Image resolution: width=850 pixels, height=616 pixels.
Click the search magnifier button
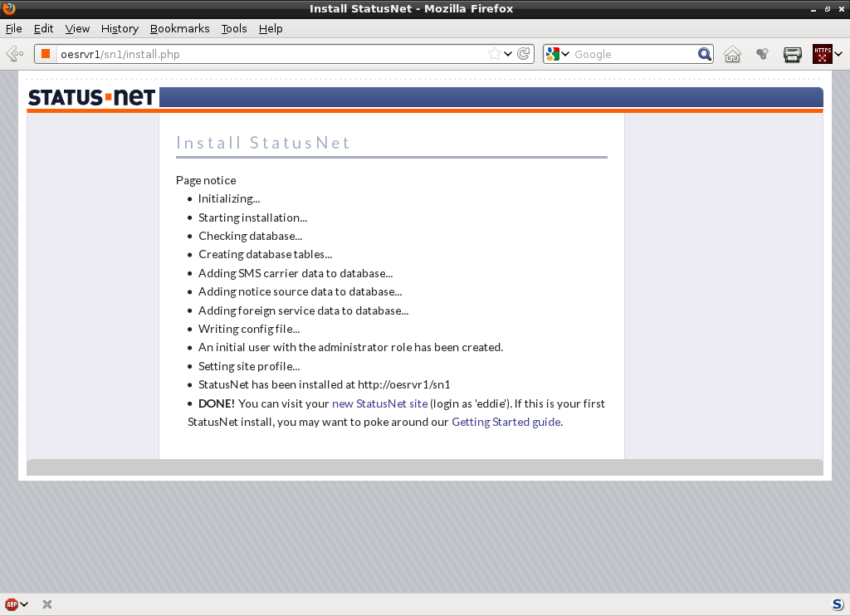(704, 54)
